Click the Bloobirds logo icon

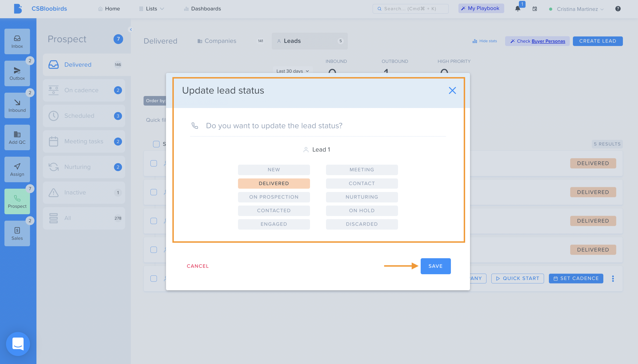(x=18, y=9)
